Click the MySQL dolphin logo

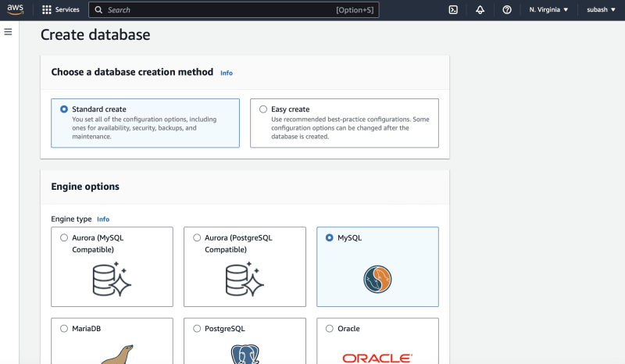tap(377, 279)
